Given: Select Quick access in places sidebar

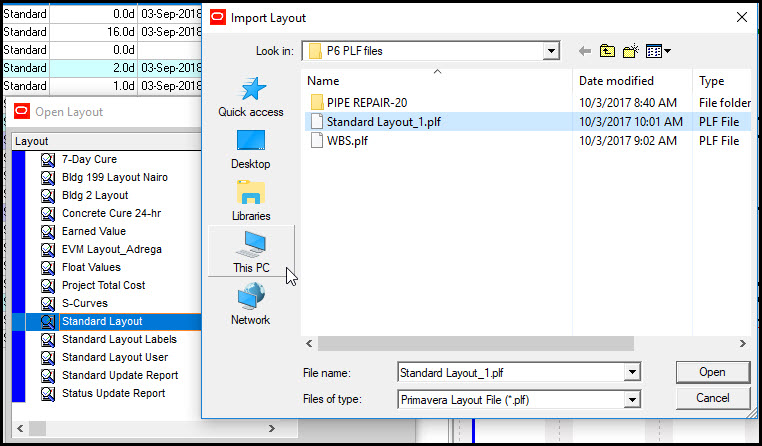Looking at the screenshot, I should [x=251, y=97].
